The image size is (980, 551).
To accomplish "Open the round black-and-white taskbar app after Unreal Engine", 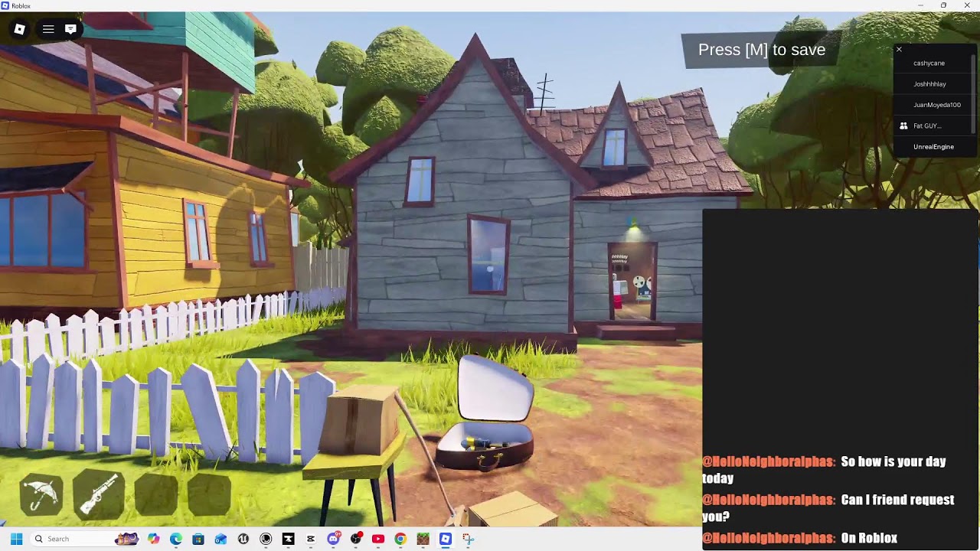I will (266, 539).
